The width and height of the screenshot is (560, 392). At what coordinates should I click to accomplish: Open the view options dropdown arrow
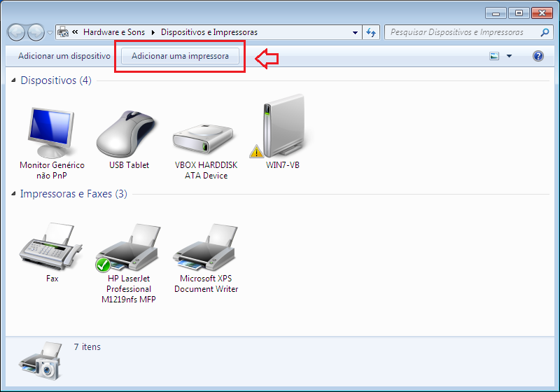coord(510,56)
